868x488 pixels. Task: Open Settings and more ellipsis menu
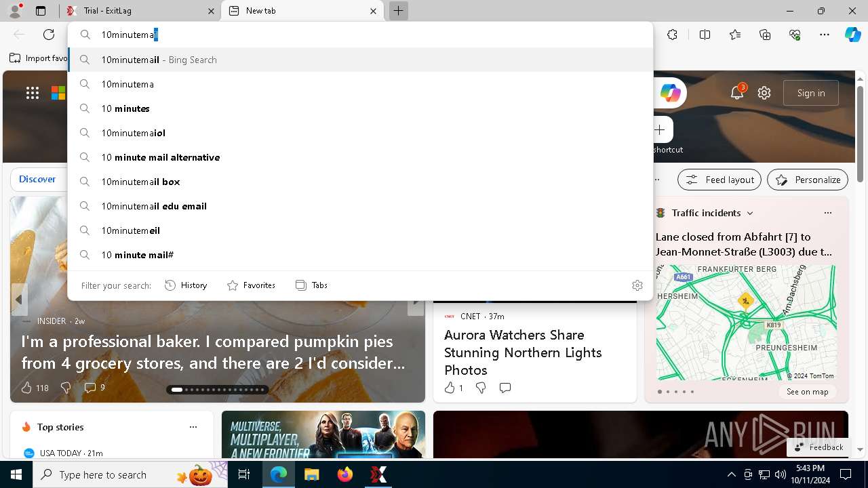pyautogui.click(x=825, y=35)
